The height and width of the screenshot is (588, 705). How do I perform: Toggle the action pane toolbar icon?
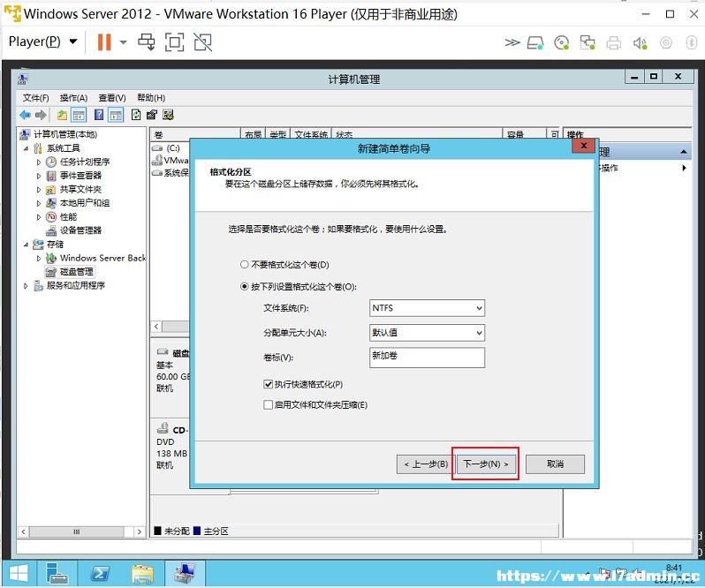pyautogui.click(x=116, y=115)
